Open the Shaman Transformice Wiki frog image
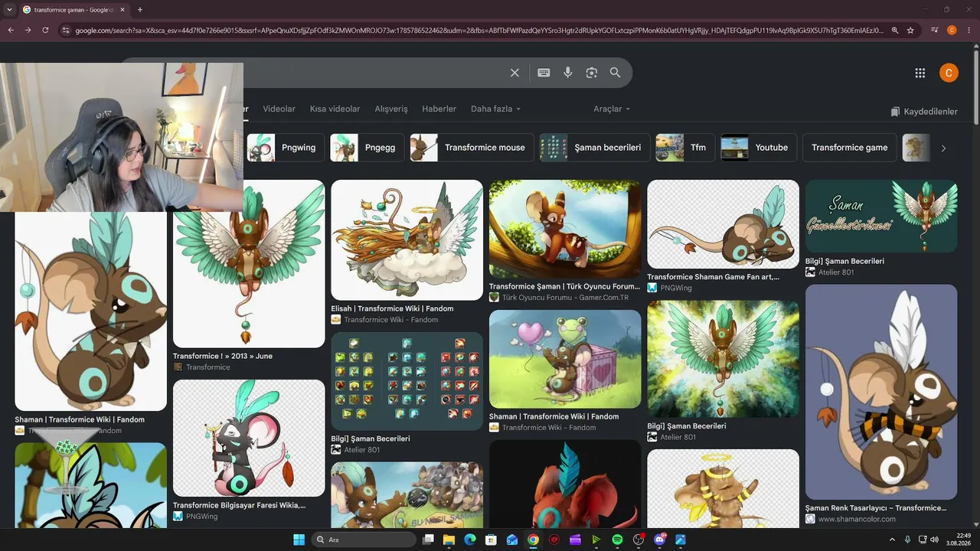The width and height of the screenshot is (980, 551). click(565, 359)
